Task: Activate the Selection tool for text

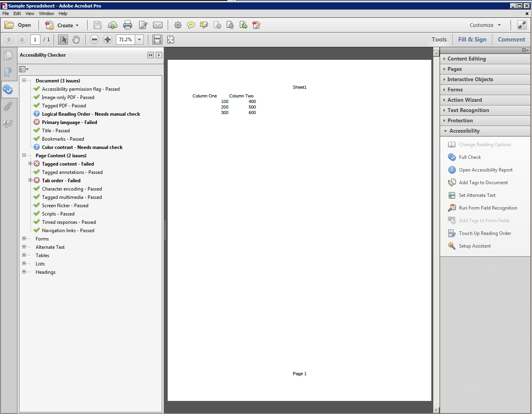Action: pyautogui.click(x=63, y=39)
